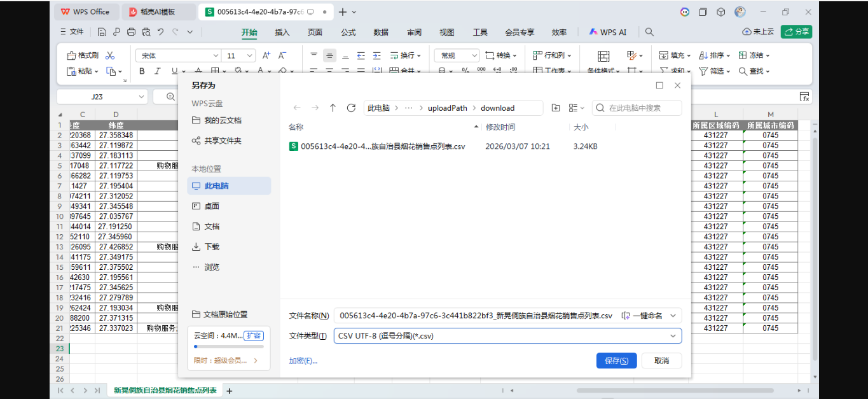
Task: Maximize the Save As dialog
Action: [659, 85]
